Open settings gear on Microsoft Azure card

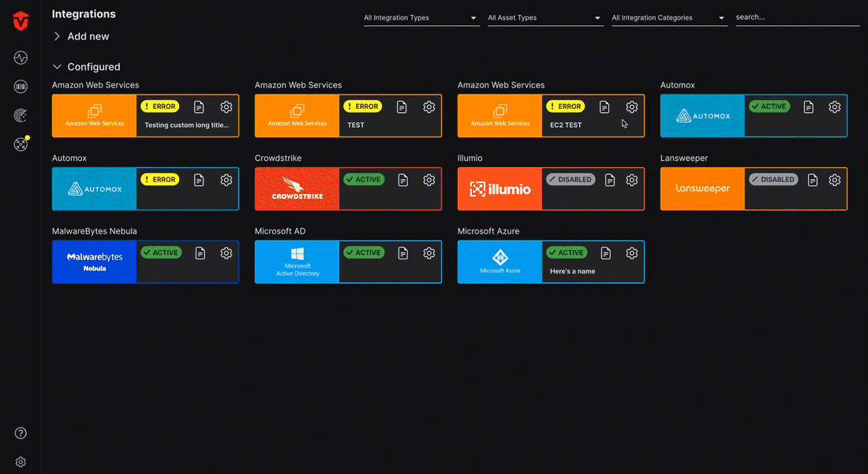631,252
